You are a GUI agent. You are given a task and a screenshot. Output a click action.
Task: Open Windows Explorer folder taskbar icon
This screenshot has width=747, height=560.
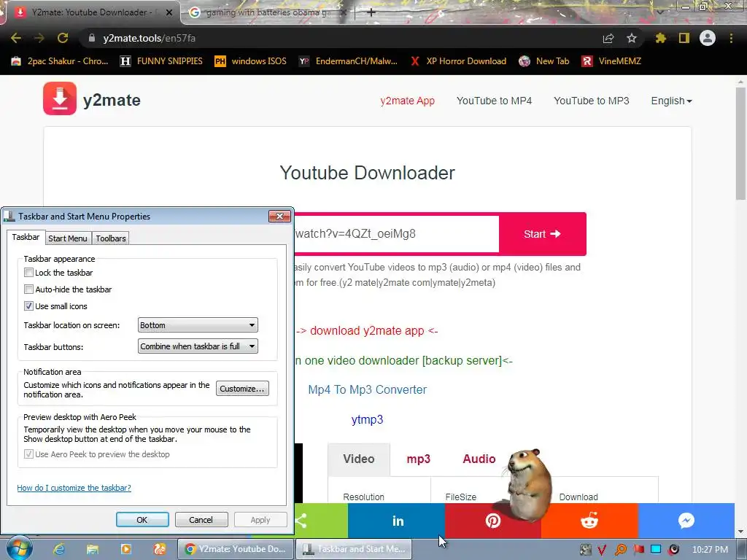point(93,549)
